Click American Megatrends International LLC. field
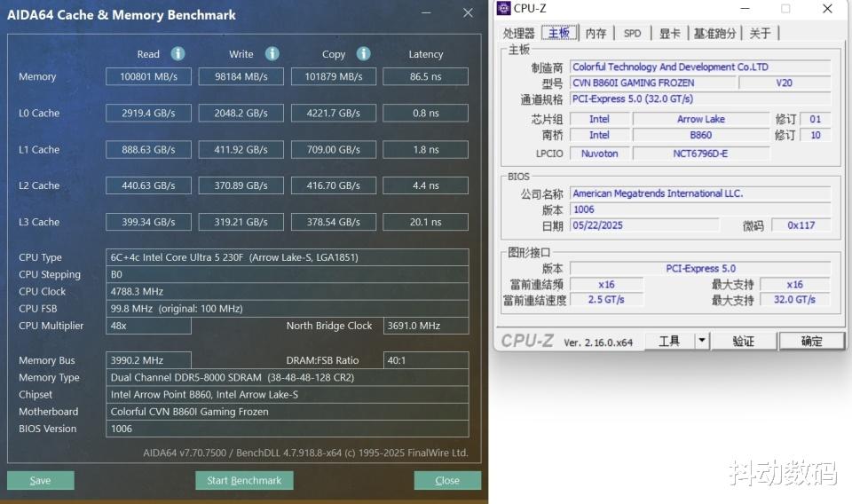Screen dimensions: 852x504 click(x=700, y=193)
